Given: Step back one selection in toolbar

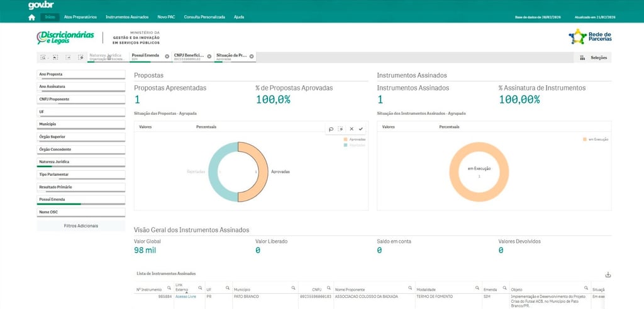Looking at the screenshot, I should (x=55, y=57).
